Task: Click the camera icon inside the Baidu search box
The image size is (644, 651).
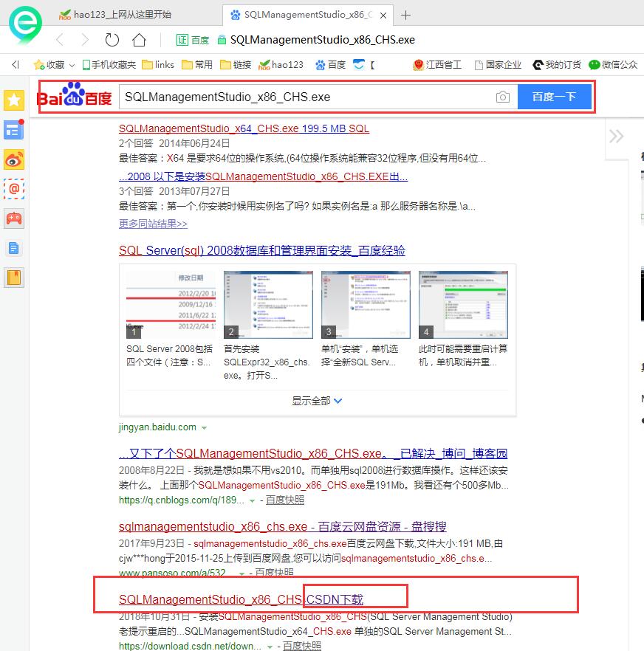Action: [503, 97]
